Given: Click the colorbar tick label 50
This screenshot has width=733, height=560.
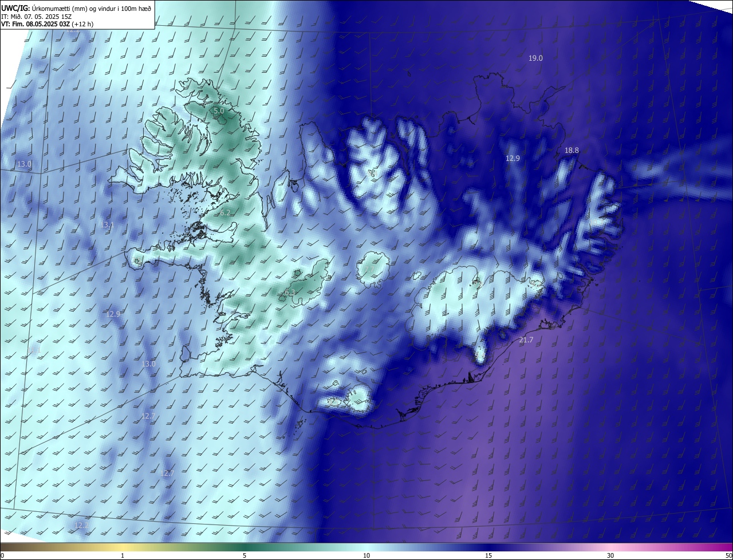Looking at the screenshot, I should click(x=728, y=555).
